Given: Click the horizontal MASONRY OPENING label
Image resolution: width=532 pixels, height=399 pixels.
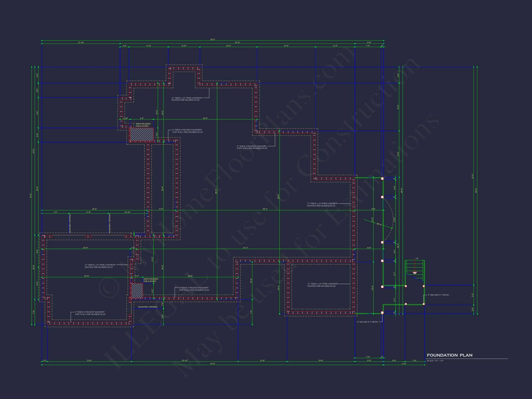Looking at the screenshot, I should [x=148, y=307].
